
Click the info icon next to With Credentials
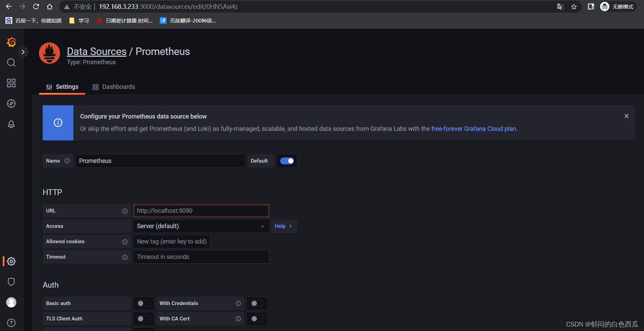238,303
